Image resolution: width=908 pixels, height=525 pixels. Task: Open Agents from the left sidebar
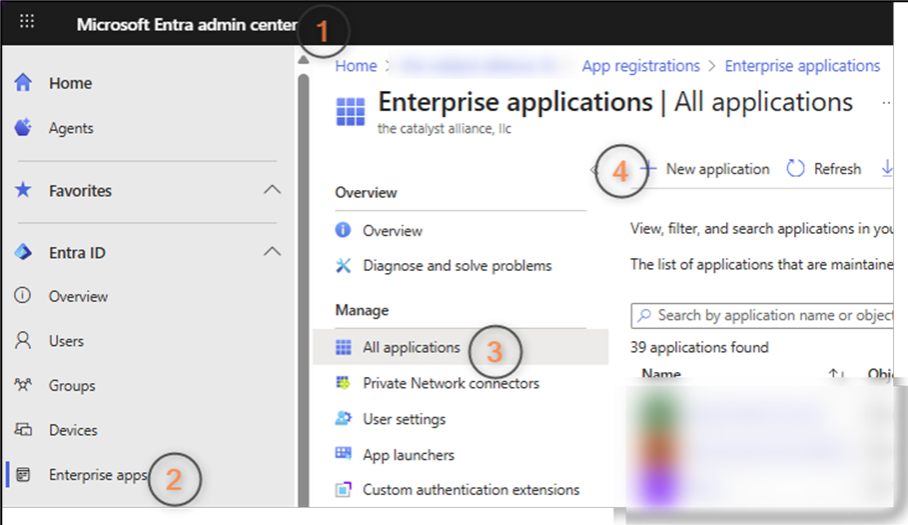[x=70, y=128]
